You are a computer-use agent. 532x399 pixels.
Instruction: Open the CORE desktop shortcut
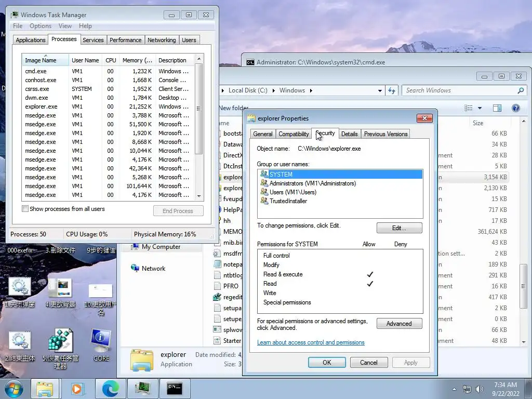point(101,345)
